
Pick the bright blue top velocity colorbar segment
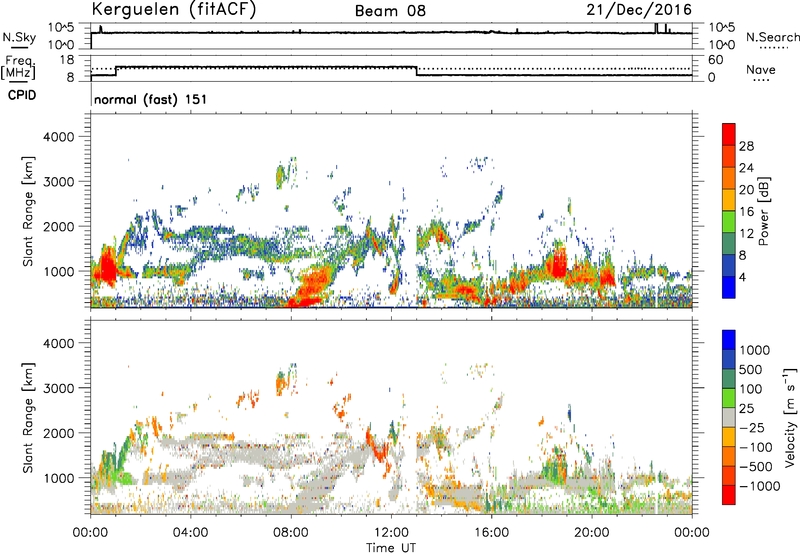pos(729,340)
